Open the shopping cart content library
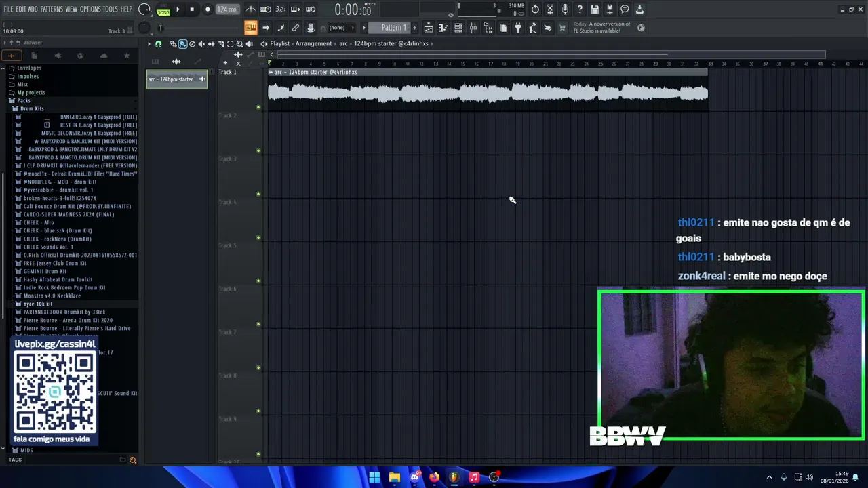The height and width of the screenshot is (488, 868). (x=562, y=28)
